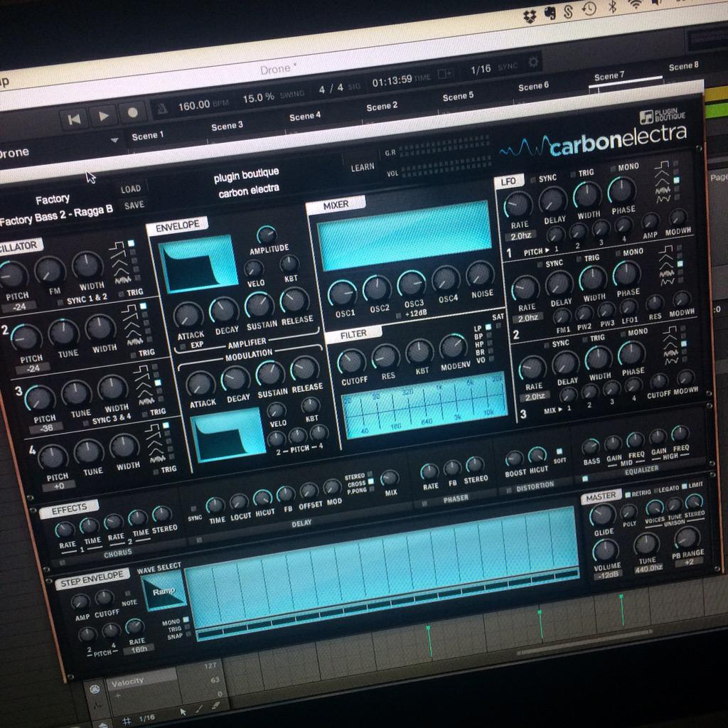Click the filter RES knob

pyautogui.click(x=385, y=357)
